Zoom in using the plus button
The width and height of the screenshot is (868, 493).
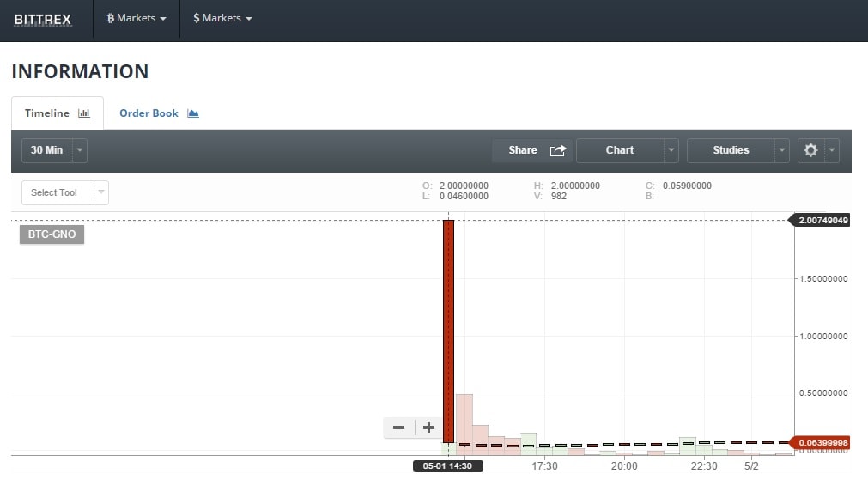pos(428,428)
